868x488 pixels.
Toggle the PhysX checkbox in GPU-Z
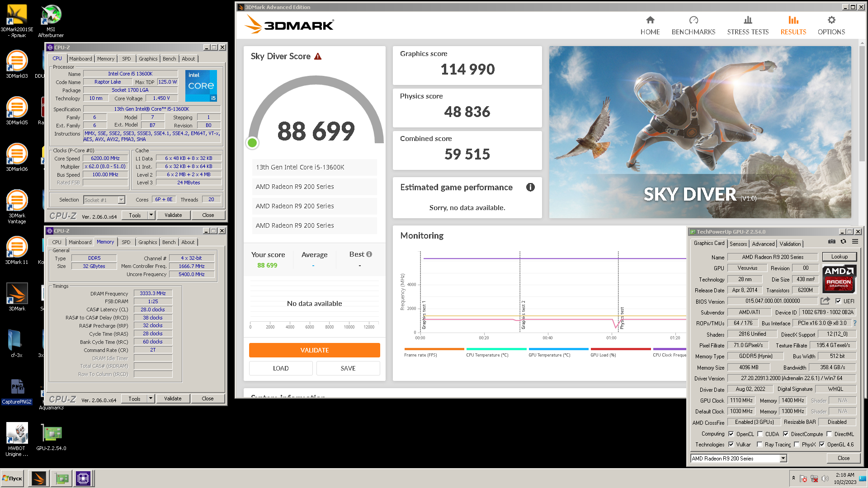coord(797,445)
